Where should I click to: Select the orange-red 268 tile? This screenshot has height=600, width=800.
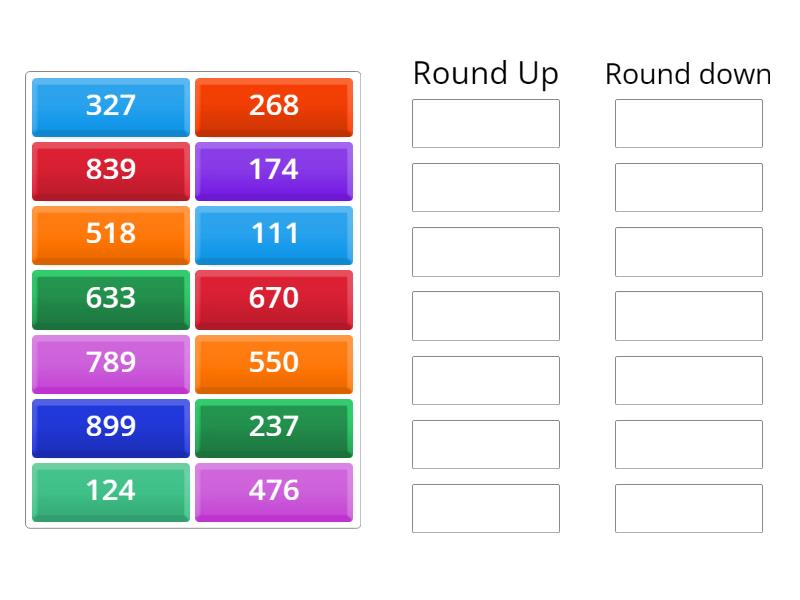(274, 106)
